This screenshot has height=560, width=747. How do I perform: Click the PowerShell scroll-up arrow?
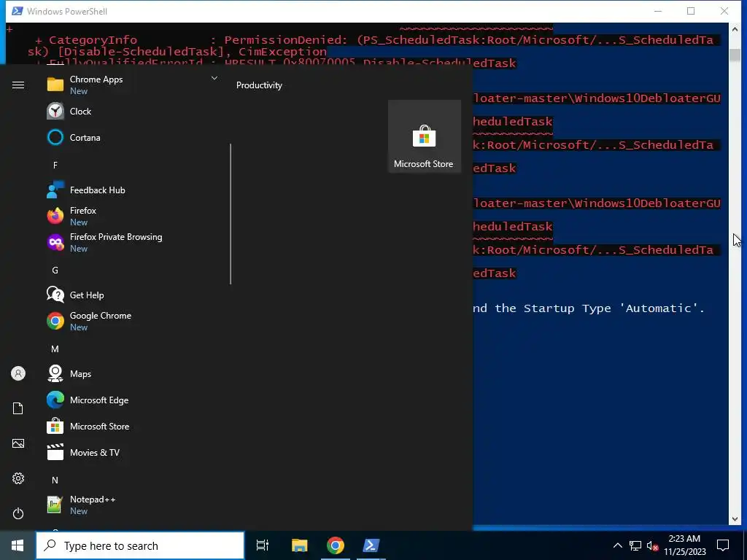tap(735, 29)
